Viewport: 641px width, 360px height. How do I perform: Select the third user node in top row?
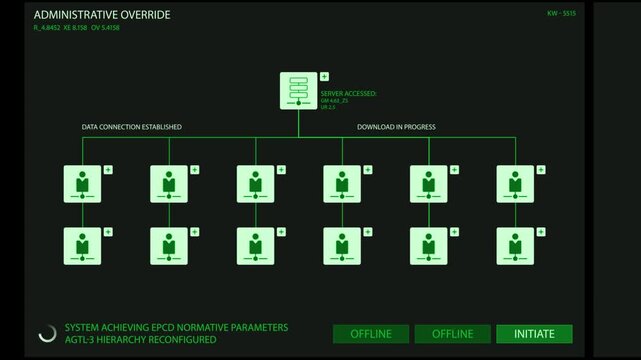click(256, 184)
